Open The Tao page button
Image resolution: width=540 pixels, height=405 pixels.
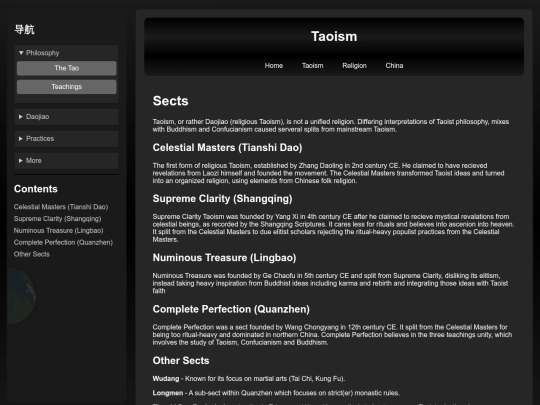coord(66,68)
